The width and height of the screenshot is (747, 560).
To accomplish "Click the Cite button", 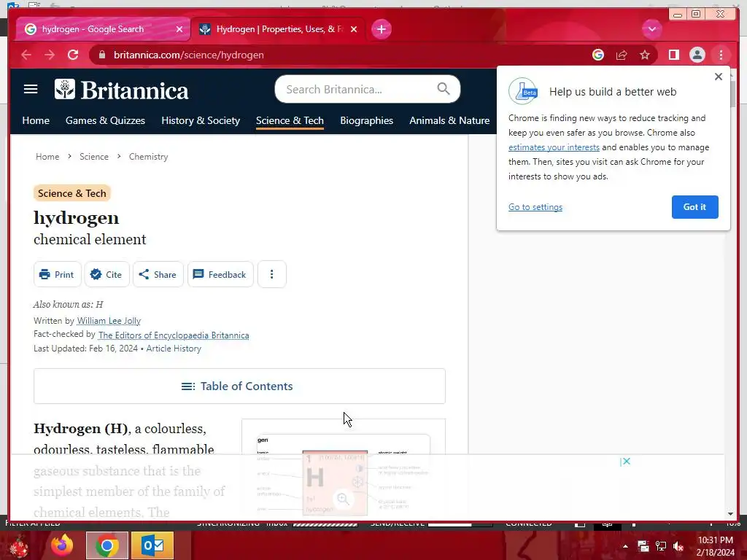I will [x=107, y=274].
